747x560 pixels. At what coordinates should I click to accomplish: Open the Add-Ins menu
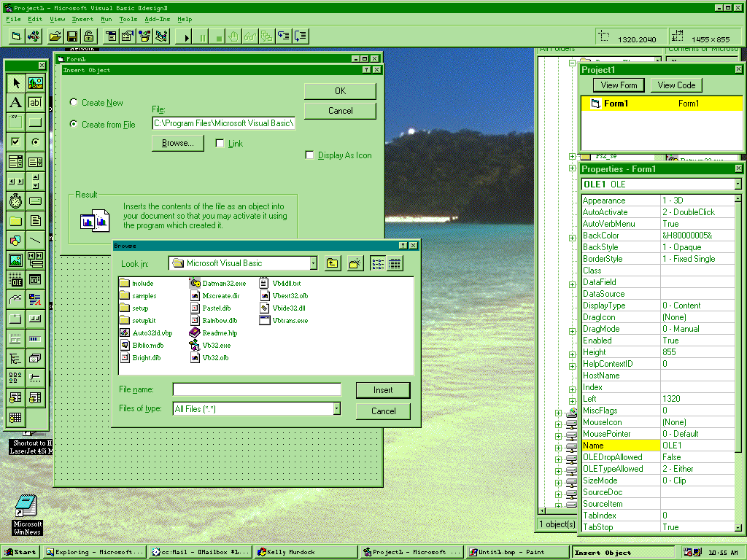[157, 19]
